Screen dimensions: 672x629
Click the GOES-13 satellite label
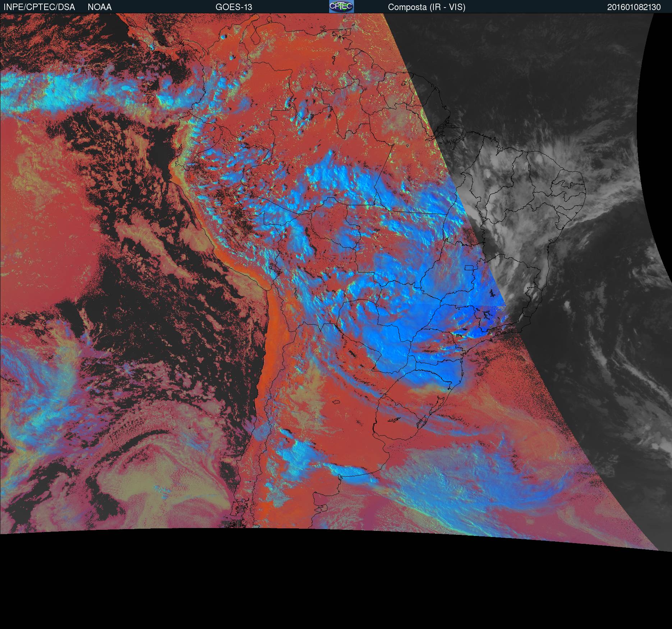(234, 7)
